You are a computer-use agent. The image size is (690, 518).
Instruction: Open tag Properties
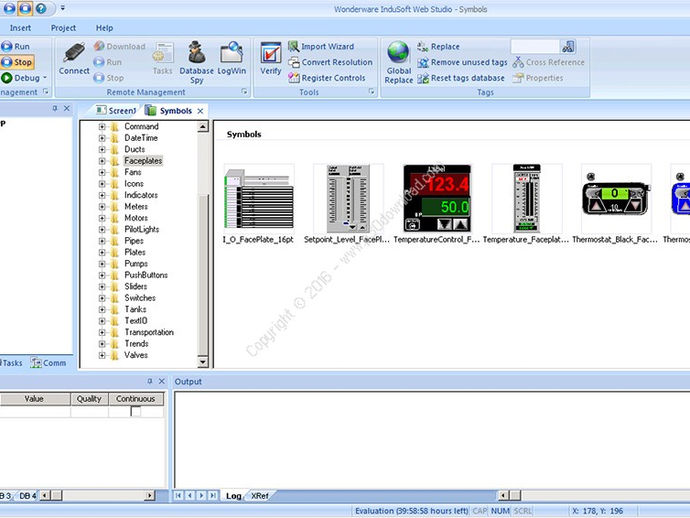[538, 78]
